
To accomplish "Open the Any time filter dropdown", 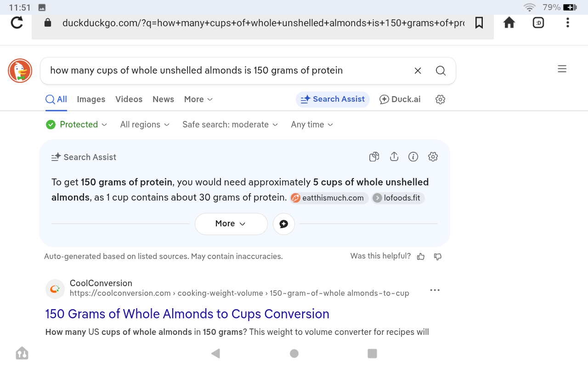I will (x=312, y=125).
